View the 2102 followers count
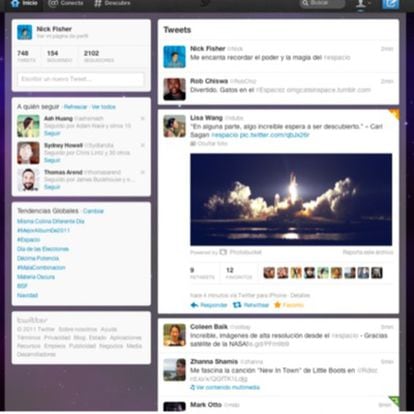This screenshot has width=414, height=414. (99, 56)
